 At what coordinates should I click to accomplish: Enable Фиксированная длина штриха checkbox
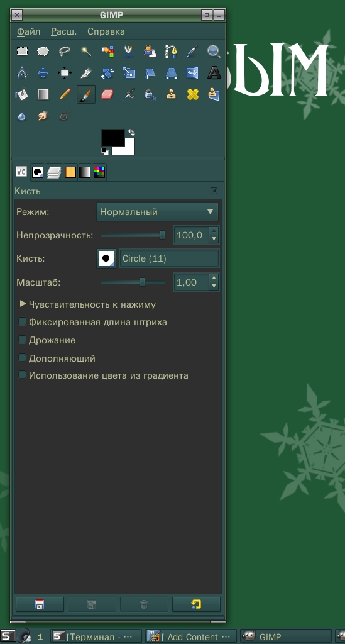point(23,321)
